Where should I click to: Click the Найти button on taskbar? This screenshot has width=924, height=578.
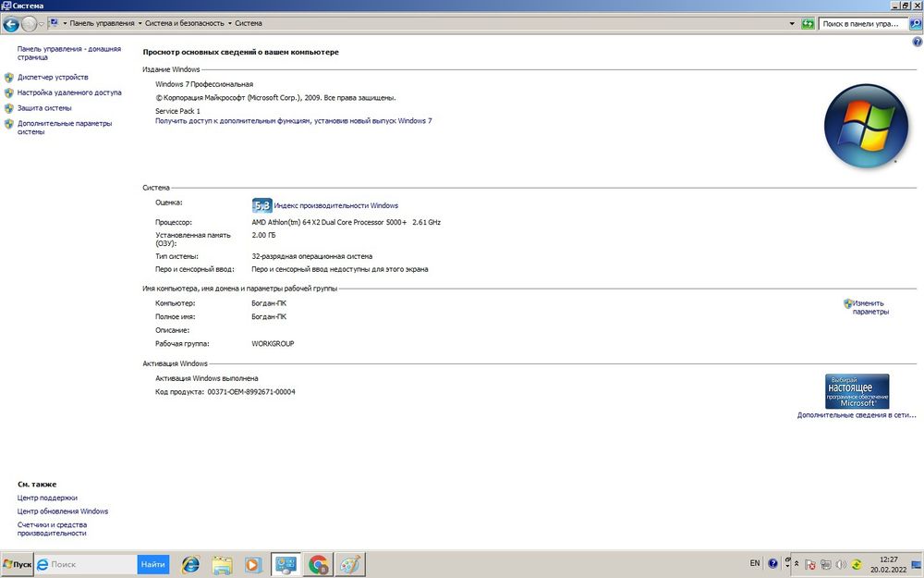click(x=153, y=564)
